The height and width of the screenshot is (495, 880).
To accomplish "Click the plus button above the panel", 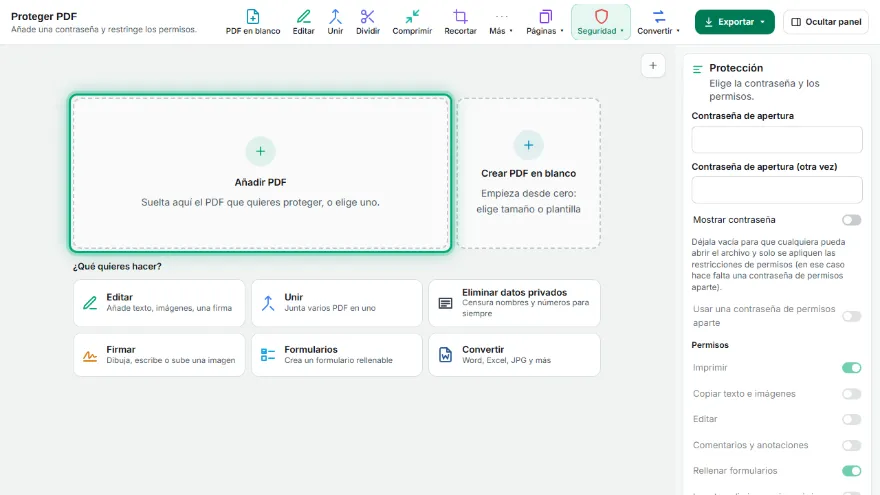I will (653, 66).
